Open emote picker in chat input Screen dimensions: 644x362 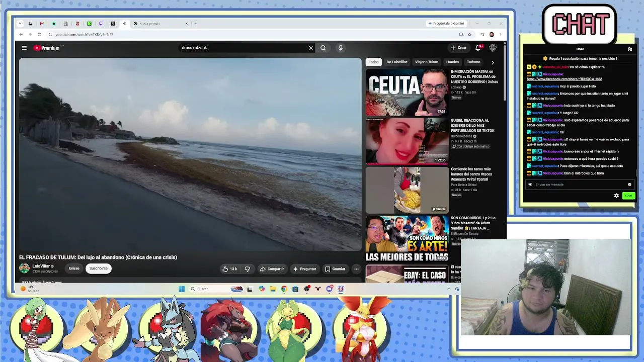click(629, 185)
